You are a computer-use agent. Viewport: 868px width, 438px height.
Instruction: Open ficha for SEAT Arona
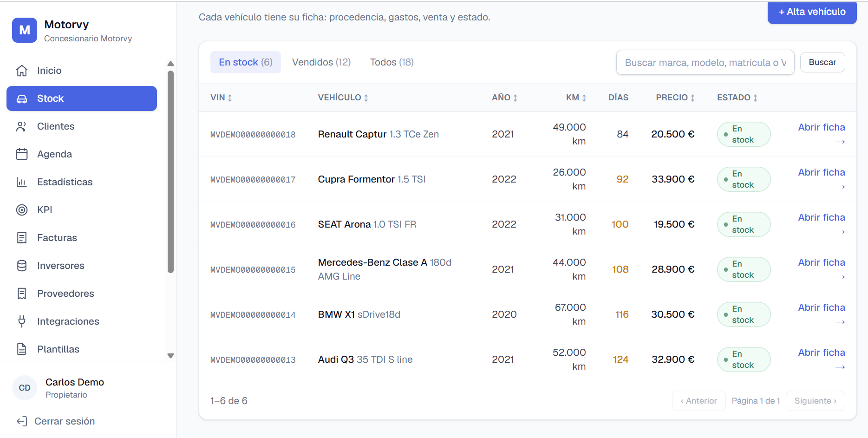tap(822, 224)
